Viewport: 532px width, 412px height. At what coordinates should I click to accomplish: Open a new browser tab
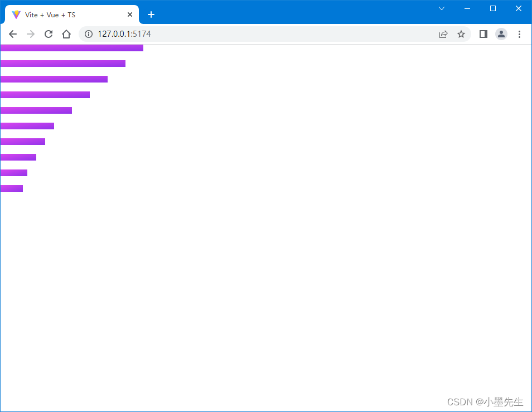tap(151, 14)
